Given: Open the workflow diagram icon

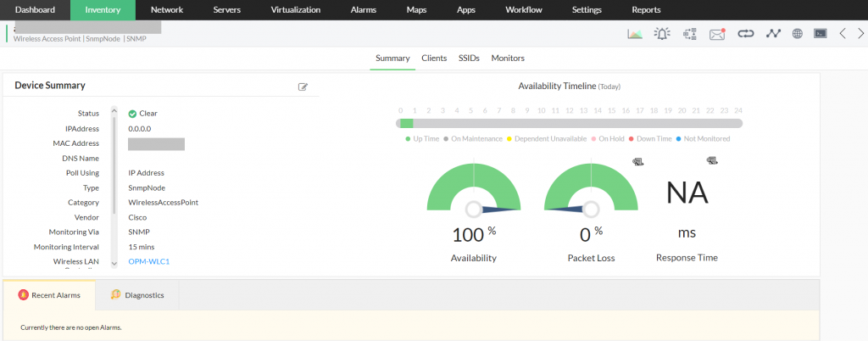Looking at the screenshot, I should coord(689,34).
